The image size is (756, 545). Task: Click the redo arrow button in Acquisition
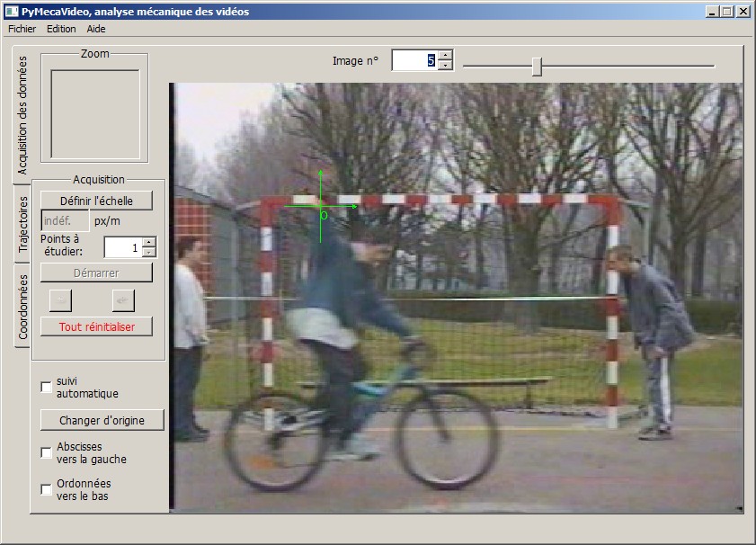point(122,299)
